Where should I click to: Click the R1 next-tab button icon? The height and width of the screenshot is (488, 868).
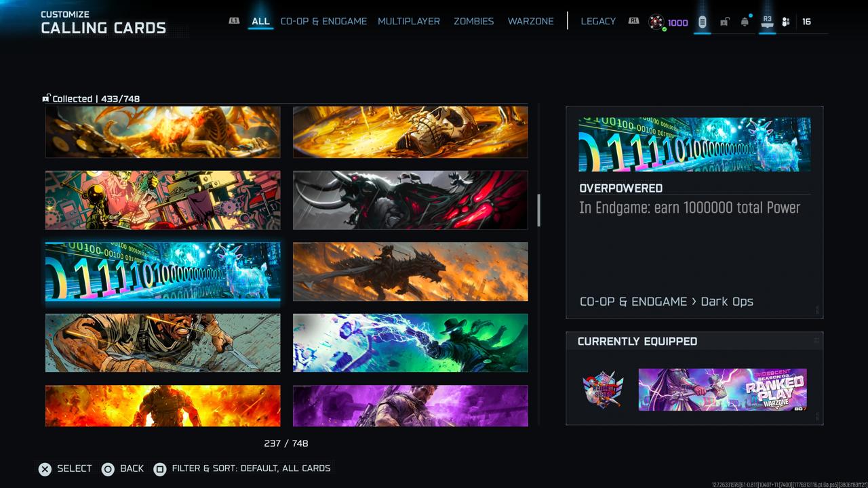tap(633, 21)
